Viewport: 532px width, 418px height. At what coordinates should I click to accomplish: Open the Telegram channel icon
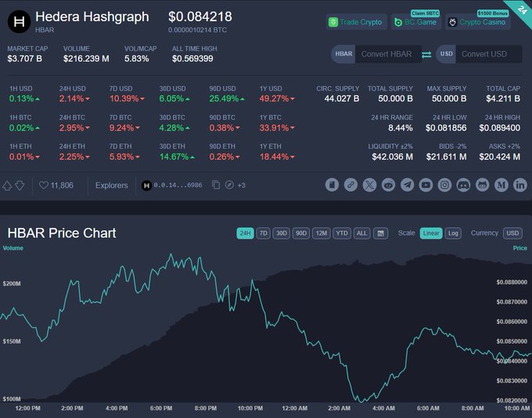click(407, 185)
